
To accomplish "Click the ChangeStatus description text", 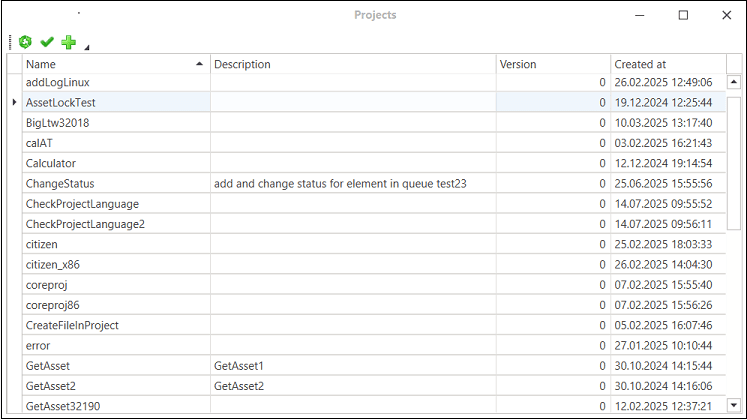I will [x=340, y=183].
